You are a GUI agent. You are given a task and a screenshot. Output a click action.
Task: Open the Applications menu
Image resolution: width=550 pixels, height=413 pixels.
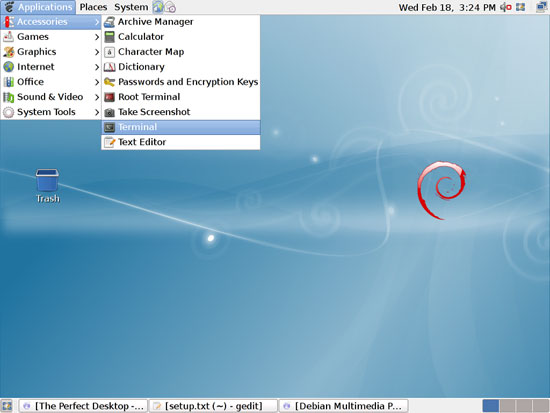pos(39,7)
